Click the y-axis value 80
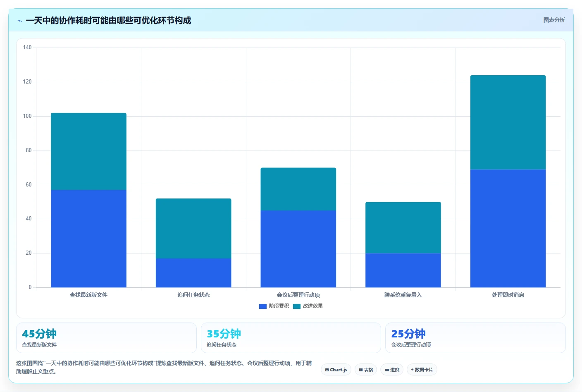This screenshot has width=582, height=392. pyautogui.click(x=29, y=151)
